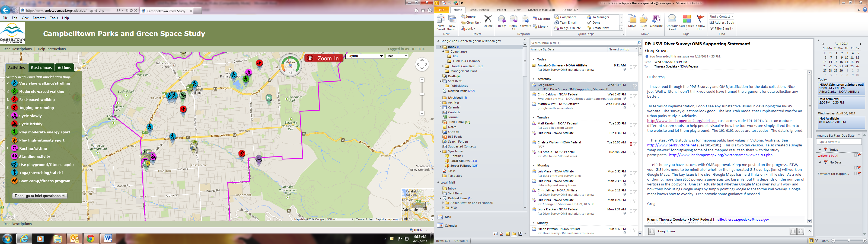Open the Address Book
Screen dimensions: 868x244
coord(722,23)
